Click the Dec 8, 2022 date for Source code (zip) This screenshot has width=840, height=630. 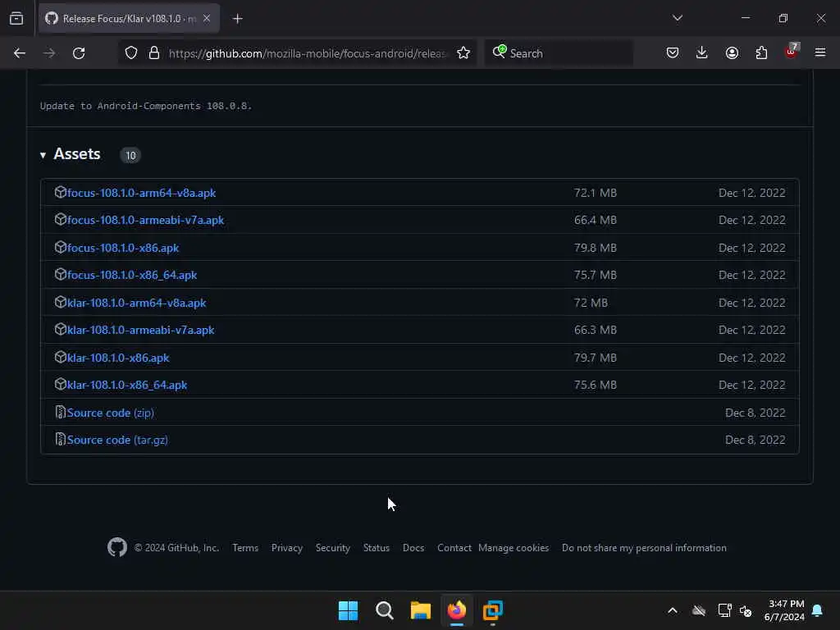tap(756, 413)
